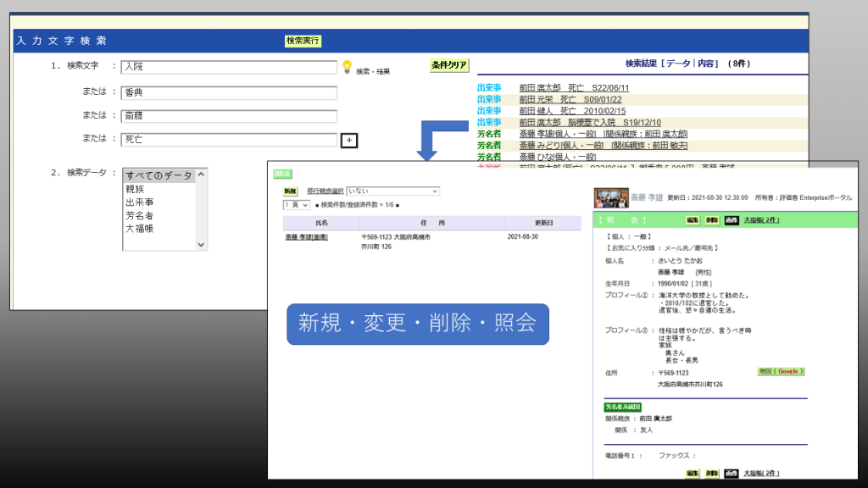Click the green 芳名者系統図 badge

tap(623, 407)
